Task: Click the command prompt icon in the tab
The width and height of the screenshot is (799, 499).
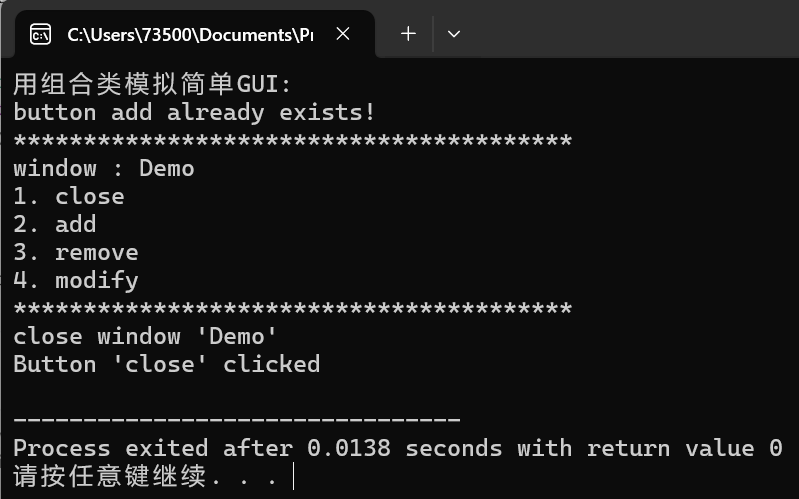Action: coord(40,35)
